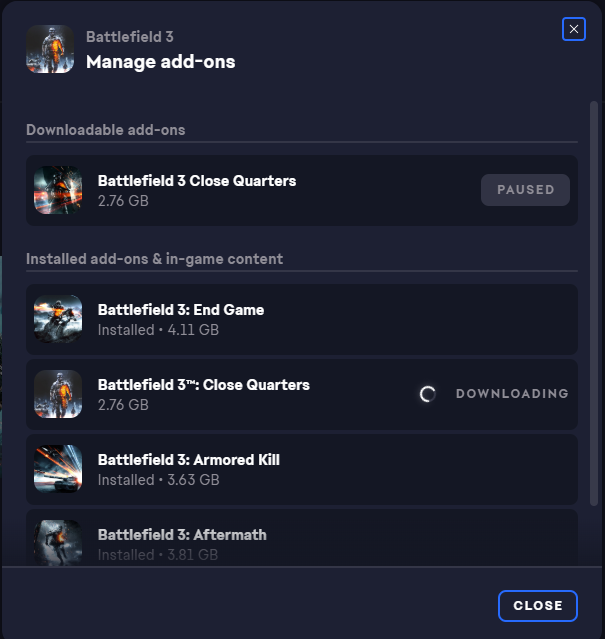Click the DOWNLOADING status label
The image size is (605, 639).
point(512,394)
